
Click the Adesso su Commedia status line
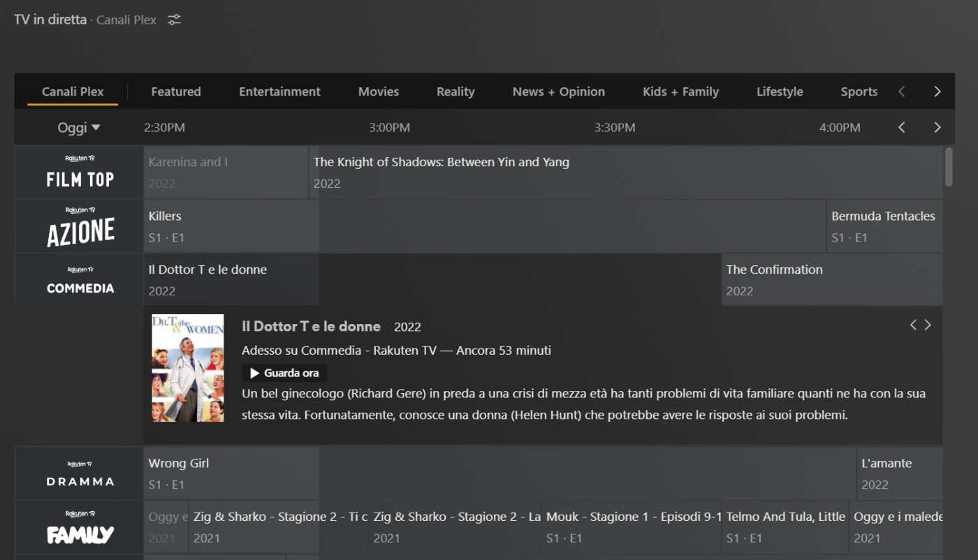pos(397,350)
